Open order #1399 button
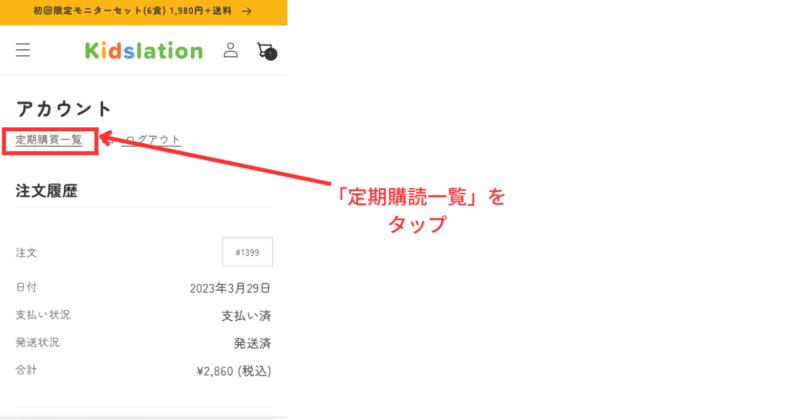Viewport: 800px width, 420px height. pyautogui.click(x=247, y=252)
